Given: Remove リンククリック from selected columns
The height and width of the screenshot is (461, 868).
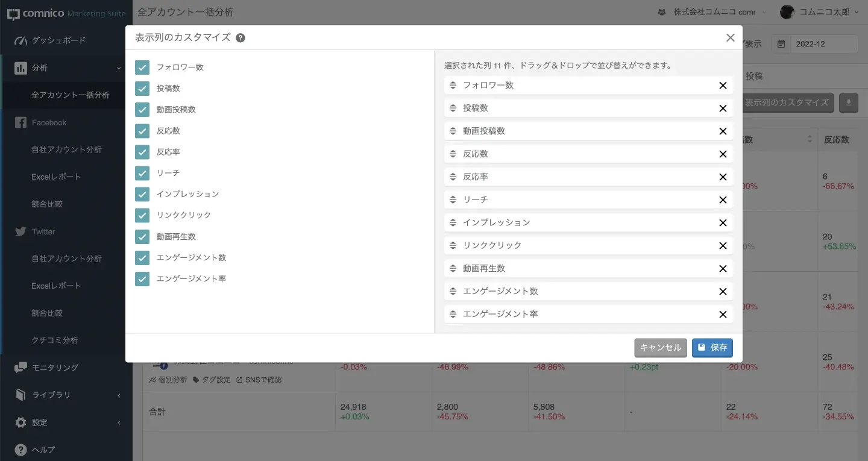Looking at the screenshot, I should pos(723,246).
